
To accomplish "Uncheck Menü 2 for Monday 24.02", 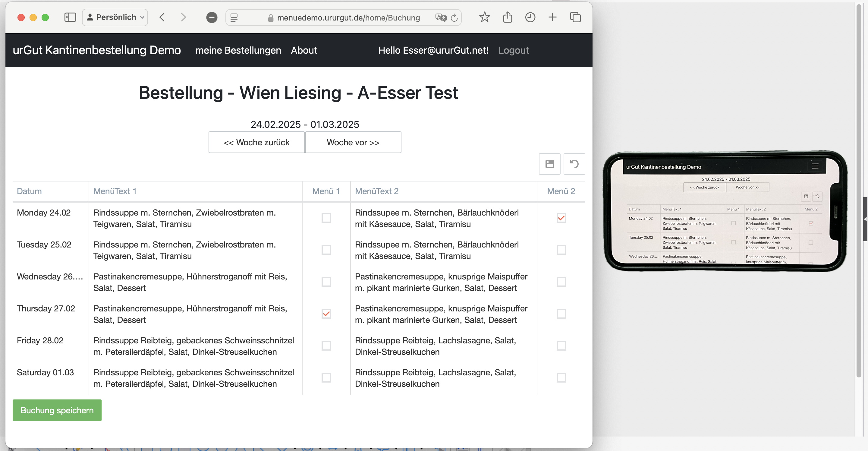I will (561, 218).
